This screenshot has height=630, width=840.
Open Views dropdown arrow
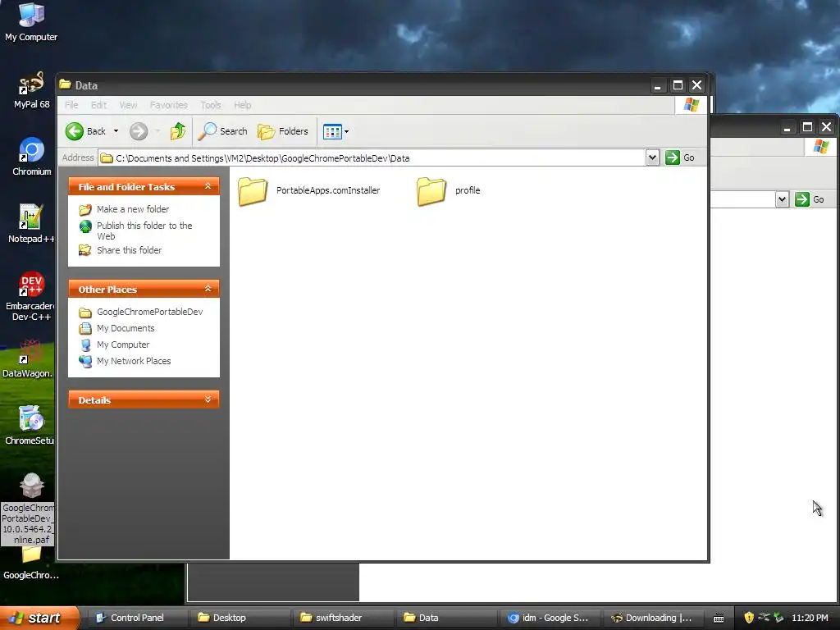(x=347, y=131)
